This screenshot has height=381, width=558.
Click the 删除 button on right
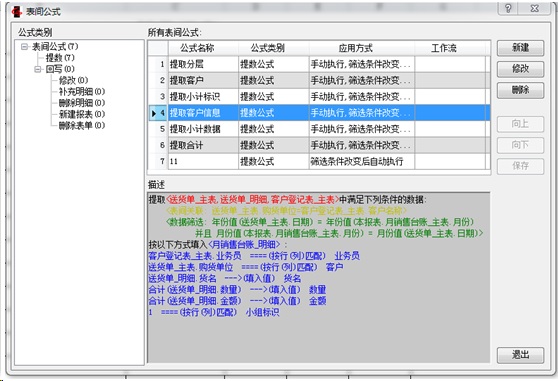pyautogui.click(x=520, y=90)
